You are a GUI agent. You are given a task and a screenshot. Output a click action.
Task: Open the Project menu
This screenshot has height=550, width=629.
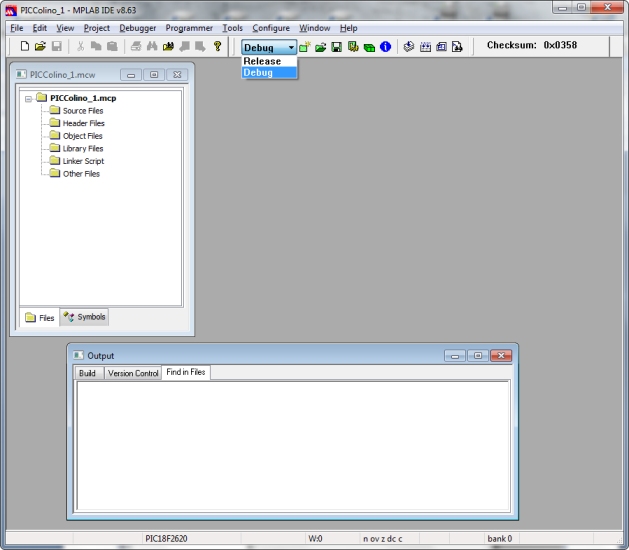pos(97,28)
